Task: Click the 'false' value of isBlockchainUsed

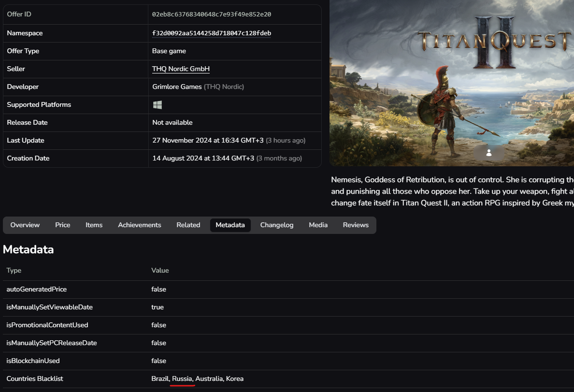Action: click(158, 361)
